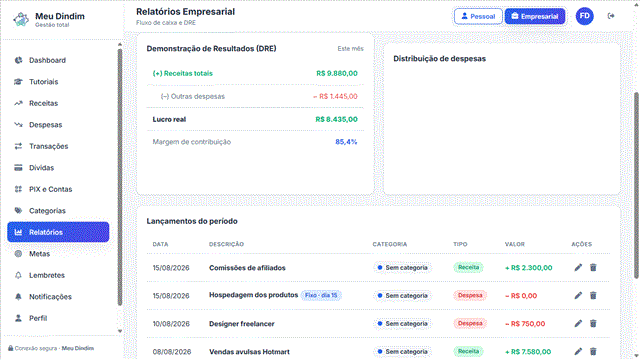640x360 pixels.
Task: Click Sem categoria chip for Comissões row
Action: tap(402, 268)
